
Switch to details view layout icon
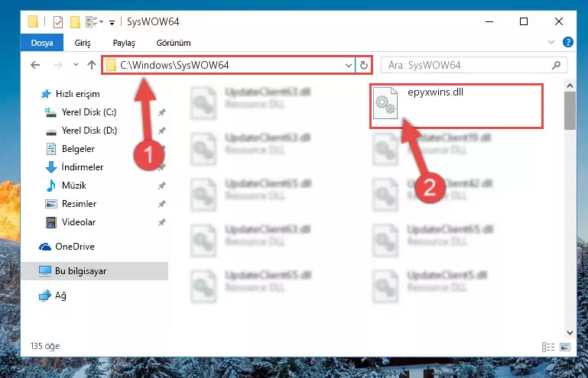[x=548, y=347]
